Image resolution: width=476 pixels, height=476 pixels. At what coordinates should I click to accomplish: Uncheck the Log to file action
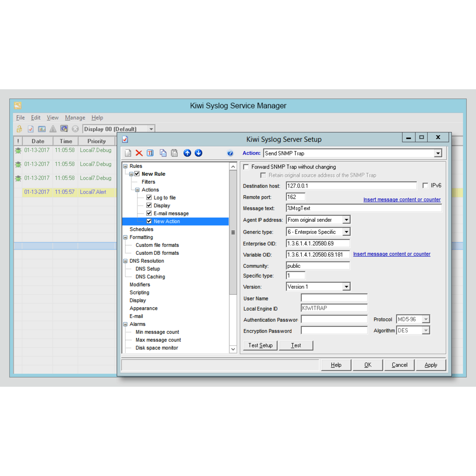(149, 197)
